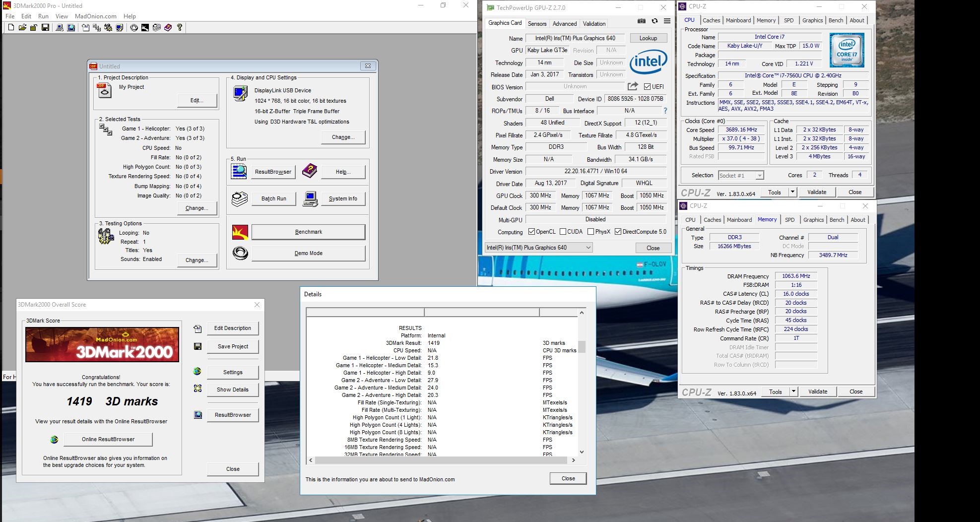Click the Testing Options gears toolbar icon

click(x=108, y=27)
